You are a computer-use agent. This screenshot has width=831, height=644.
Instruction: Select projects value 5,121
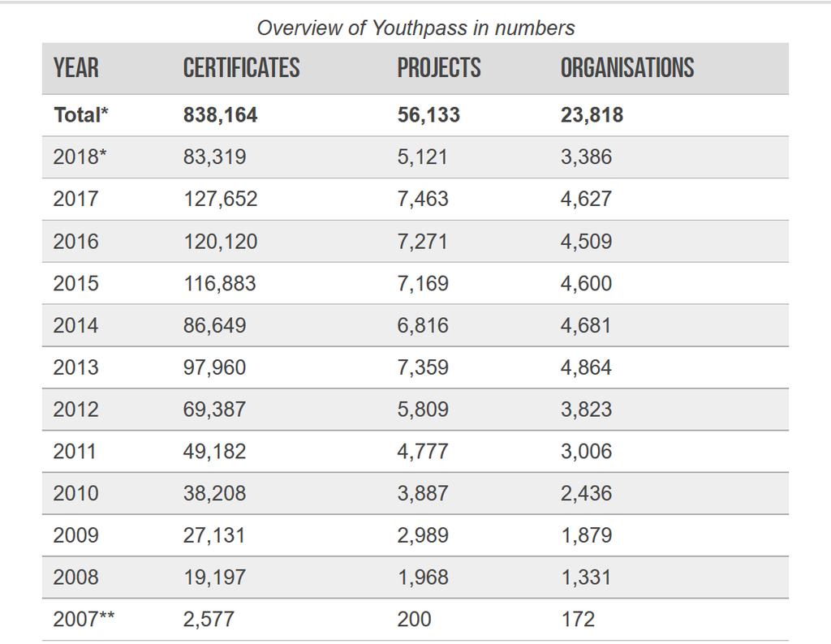(x=422, y=157)
